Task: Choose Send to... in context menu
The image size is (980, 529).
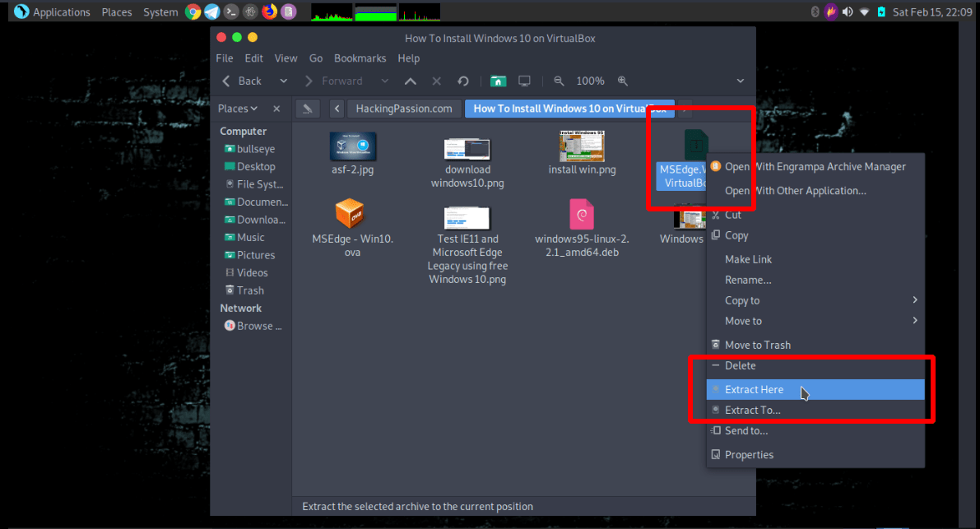Action: [815, 431]
